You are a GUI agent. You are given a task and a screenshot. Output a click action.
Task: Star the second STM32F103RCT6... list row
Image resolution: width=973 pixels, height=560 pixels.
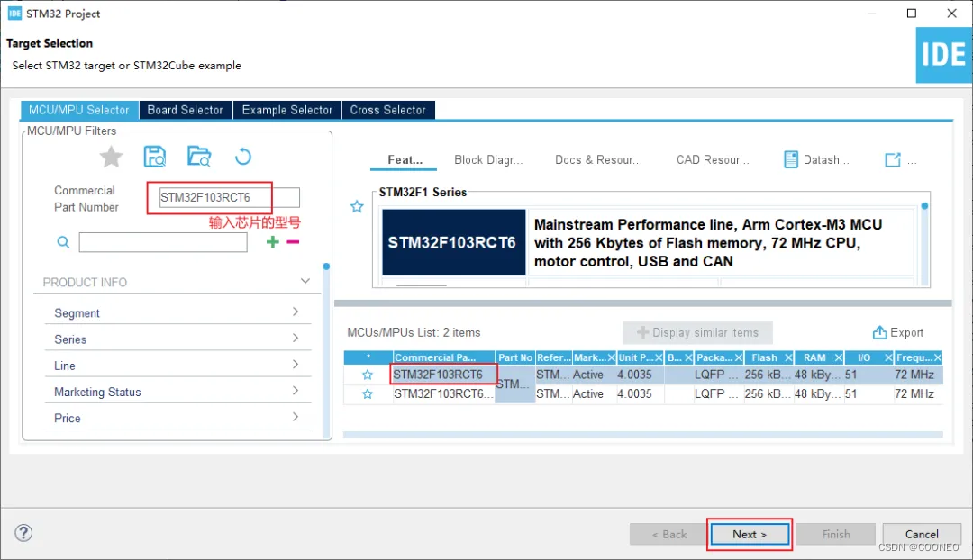[368, 393]
